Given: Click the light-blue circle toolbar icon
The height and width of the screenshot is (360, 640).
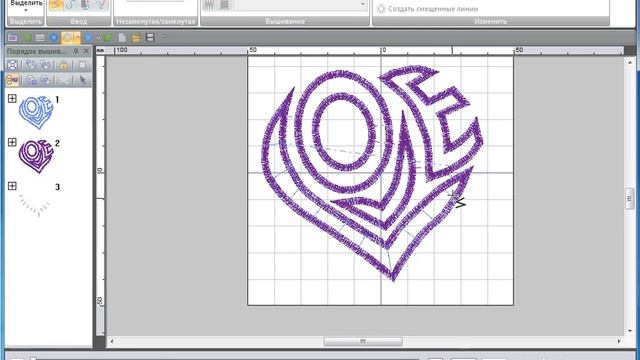Looking at the screenshot, I should coord(87,38).
